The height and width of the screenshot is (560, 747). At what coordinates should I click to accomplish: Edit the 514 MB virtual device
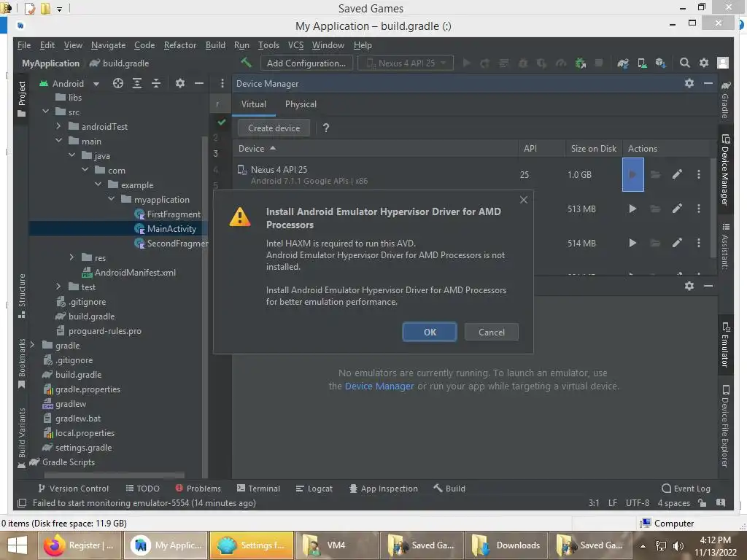point(677,243)
